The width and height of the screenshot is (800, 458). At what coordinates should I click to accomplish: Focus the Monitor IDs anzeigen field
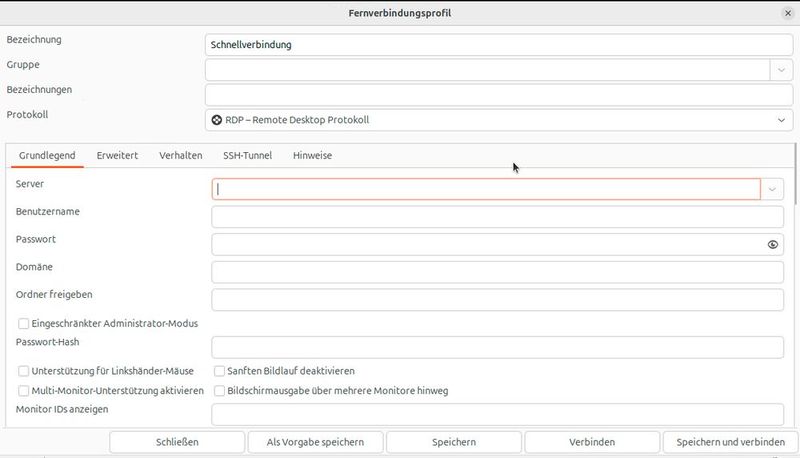pos(497,414)
